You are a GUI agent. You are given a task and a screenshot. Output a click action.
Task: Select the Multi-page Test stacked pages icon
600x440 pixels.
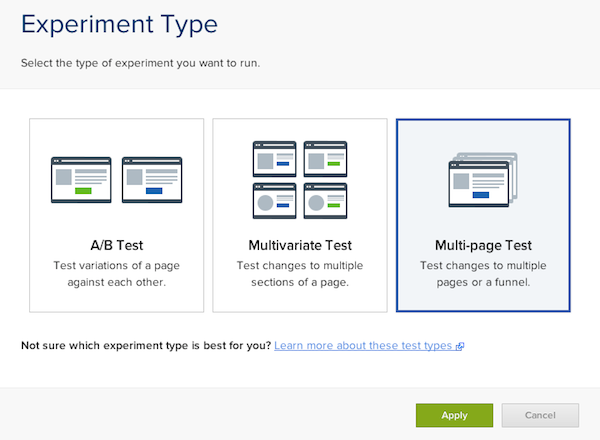[483, 180]
